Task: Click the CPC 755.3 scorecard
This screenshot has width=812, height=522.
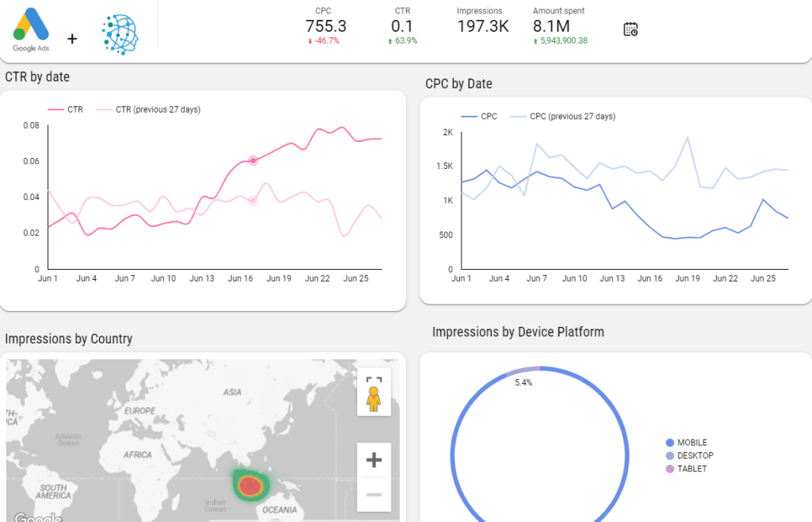Action: click(x=325, y=26)
